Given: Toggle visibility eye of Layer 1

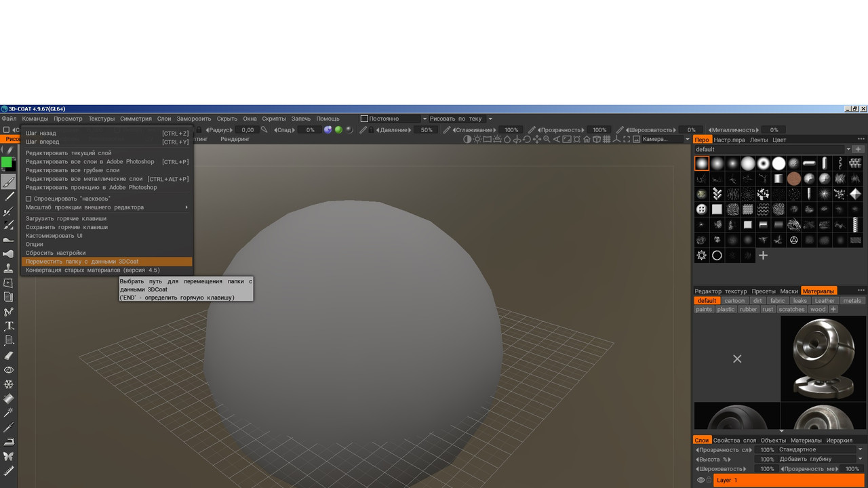Looking at the screenshot, I should tap(701, 480).
